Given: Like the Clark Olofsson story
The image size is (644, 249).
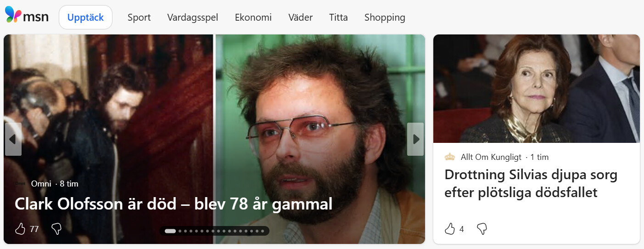Looking at the screenshot, I should (20, 229).
